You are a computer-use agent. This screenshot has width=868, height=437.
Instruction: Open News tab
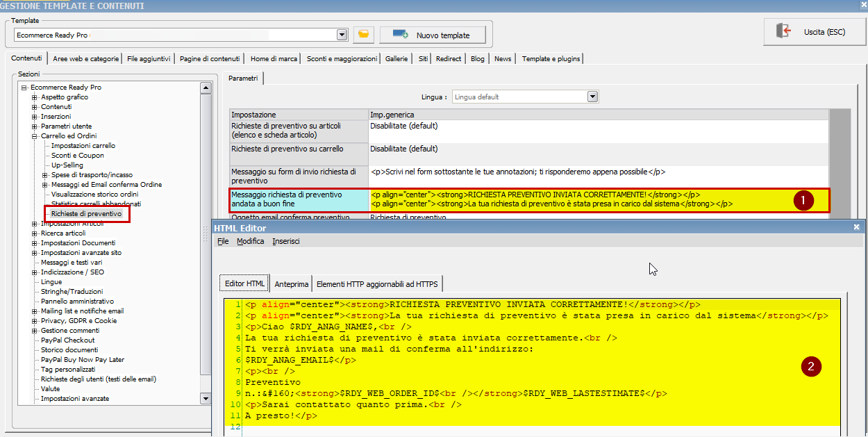(503, 59)
